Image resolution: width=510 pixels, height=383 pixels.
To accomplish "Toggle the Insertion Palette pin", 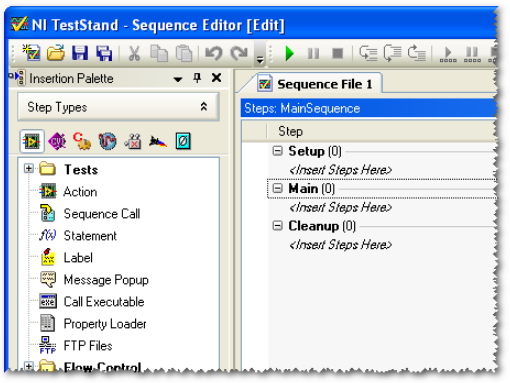I will 197,78.
